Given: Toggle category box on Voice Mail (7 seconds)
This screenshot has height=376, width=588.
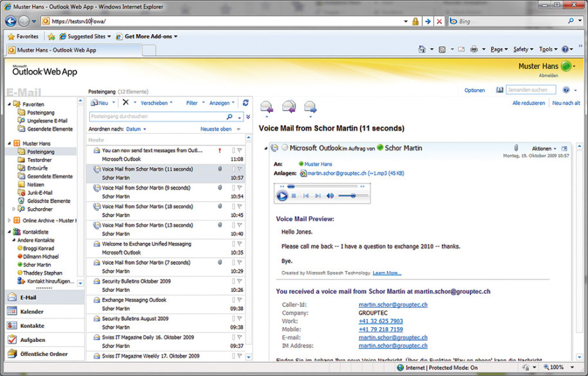Looking at the screenshot, I should [x=233, y=263].
